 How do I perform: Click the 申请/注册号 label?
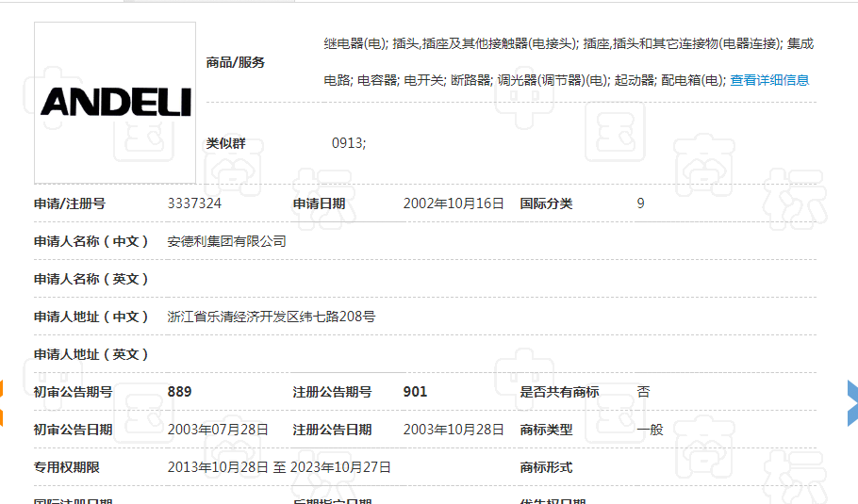[x=70, y=203]
